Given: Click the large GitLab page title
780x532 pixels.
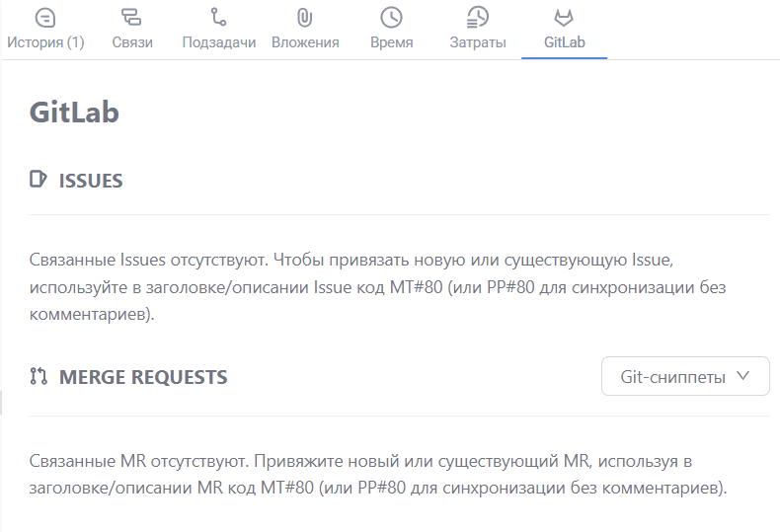Looking at the screenshot, I should pos(74,112).
